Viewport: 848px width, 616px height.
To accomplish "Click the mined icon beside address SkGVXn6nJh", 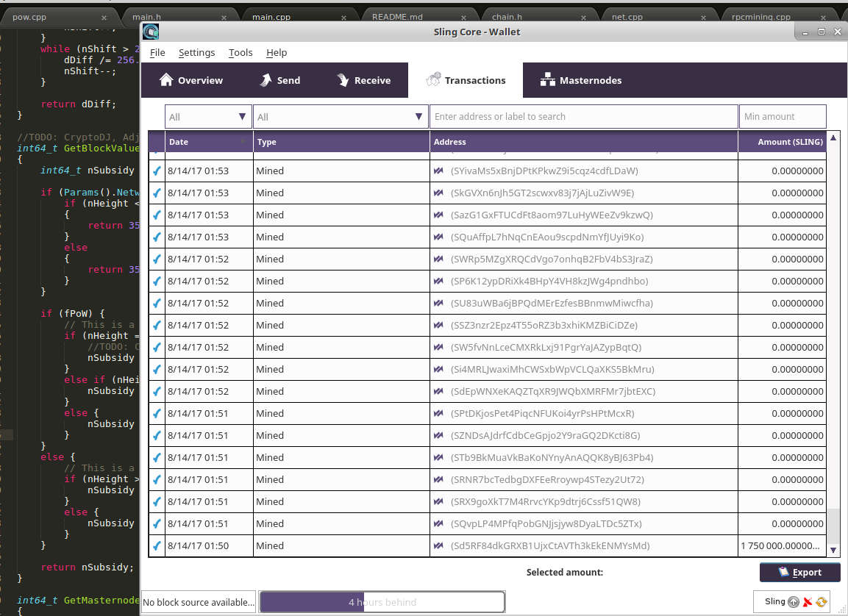I will 438,193.
